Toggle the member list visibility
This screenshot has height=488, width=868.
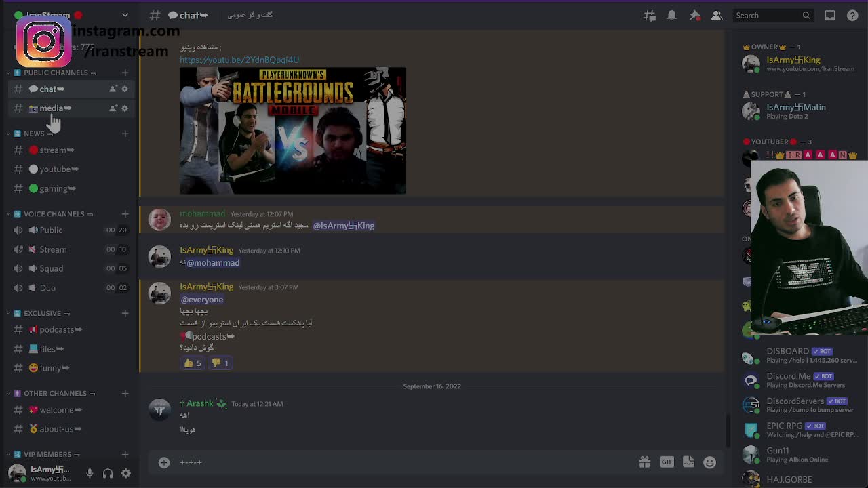(717, 16)
